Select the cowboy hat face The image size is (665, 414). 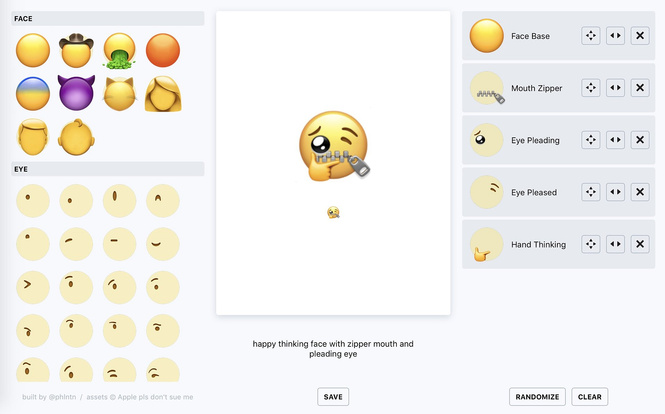pos(76,50)
